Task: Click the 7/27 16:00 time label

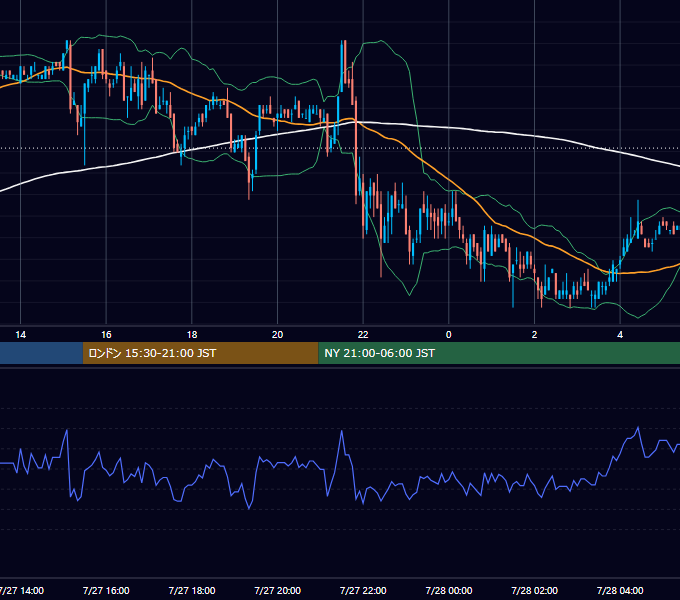Action: click(106, 590)
